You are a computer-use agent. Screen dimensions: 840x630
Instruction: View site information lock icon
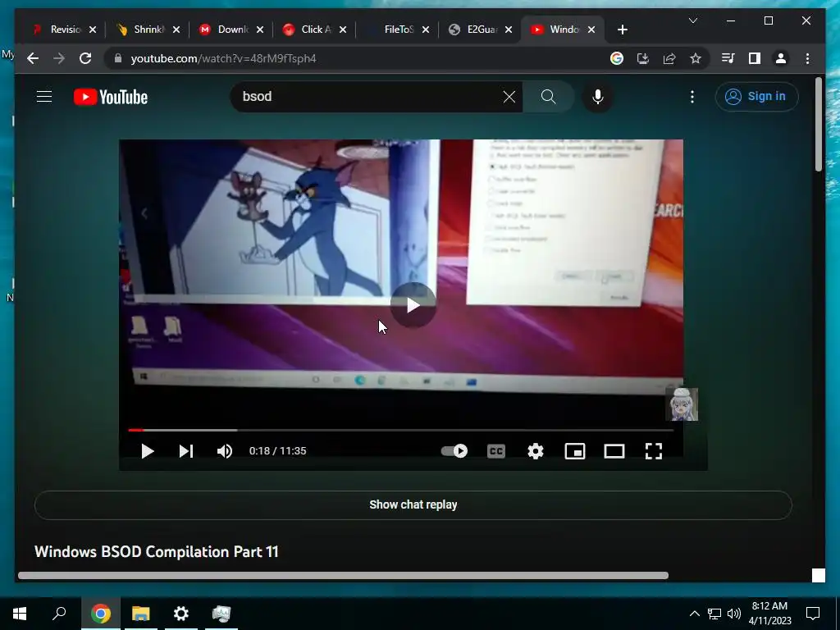(118, 58)
